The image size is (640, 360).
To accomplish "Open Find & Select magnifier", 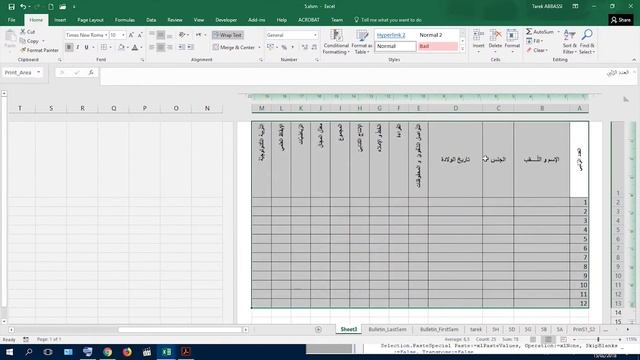I will [587, 42].
